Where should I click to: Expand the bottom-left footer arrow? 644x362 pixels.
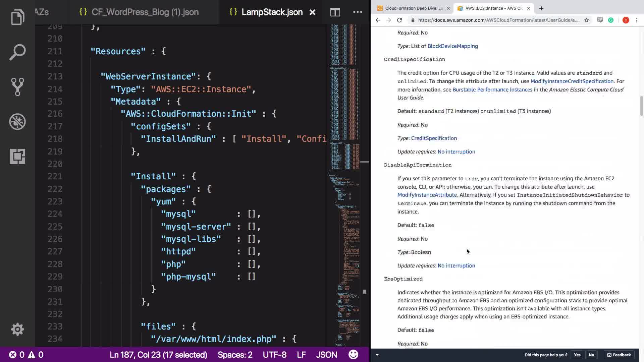tap(377, 355)
